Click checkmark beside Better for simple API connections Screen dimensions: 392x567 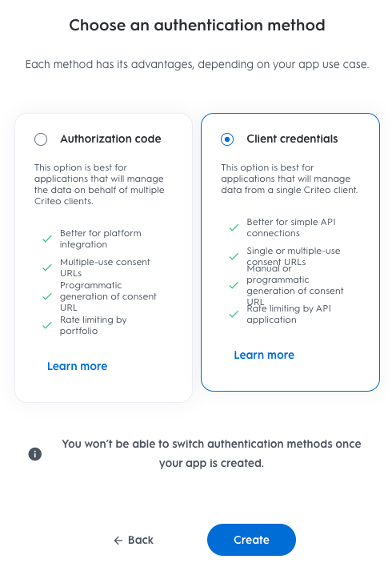tap(234, 227)
